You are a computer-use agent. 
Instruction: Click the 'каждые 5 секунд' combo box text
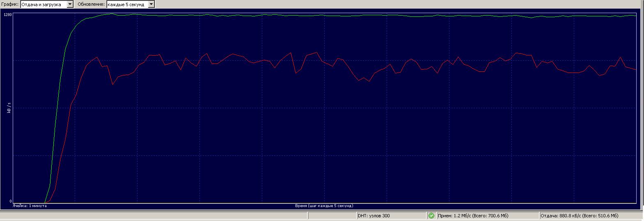point(126,4)
